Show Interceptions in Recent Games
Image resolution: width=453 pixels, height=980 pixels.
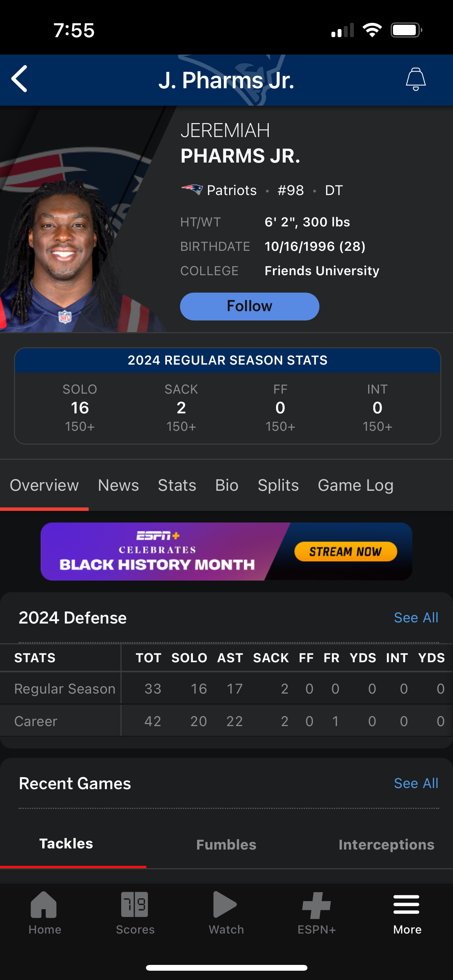point(386,845)
